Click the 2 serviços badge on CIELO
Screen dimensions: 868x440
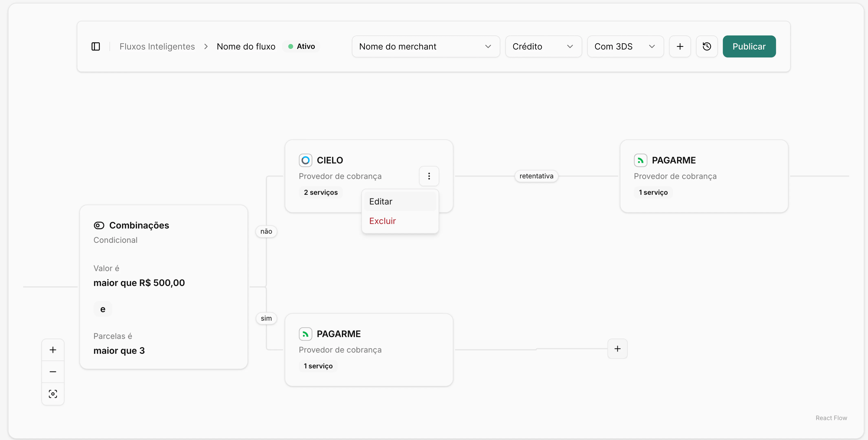click(x=321, y=192)
